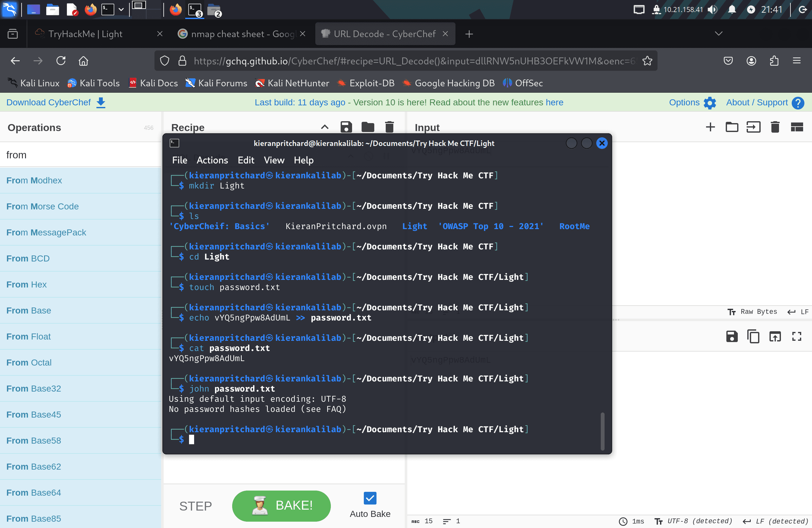Go to Firefox home page
The width and height of the screenshot is (812, 528).
(x=83, y=61)
